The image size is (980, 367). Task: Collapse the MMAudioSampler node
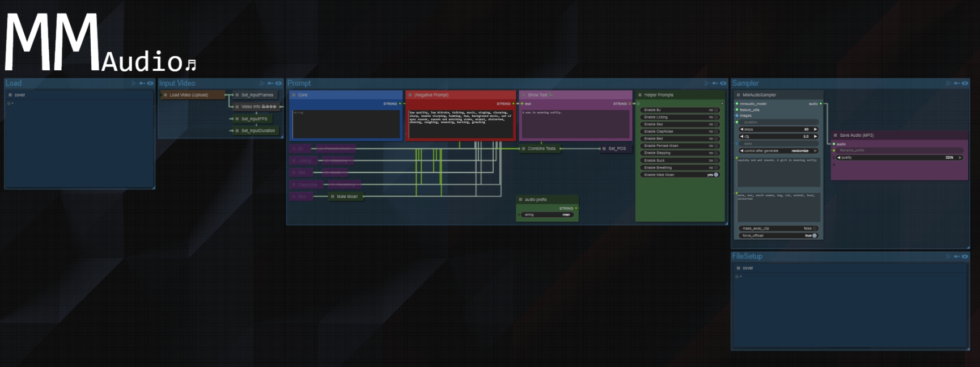[738, 95]
